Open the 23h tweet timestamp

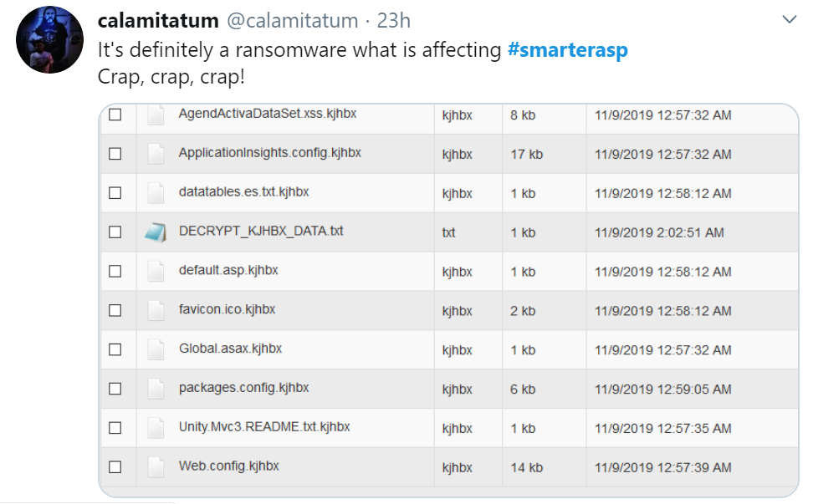click(395, 20)
